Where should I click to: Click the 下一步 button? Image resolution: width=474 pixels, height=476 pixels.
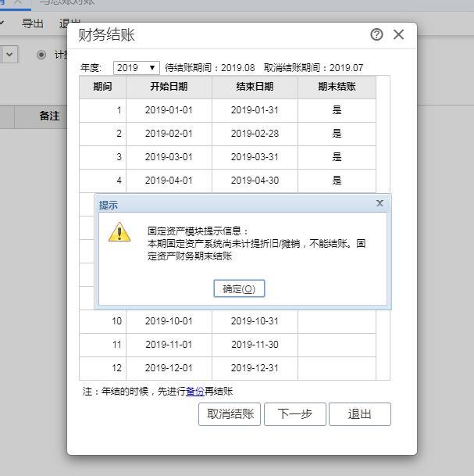point(294,414)
